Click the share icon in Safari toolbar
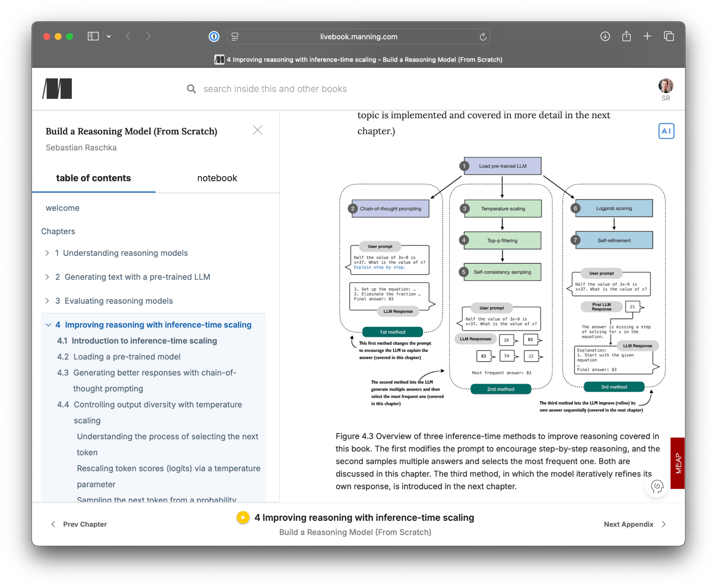 [x=626, y=36]
